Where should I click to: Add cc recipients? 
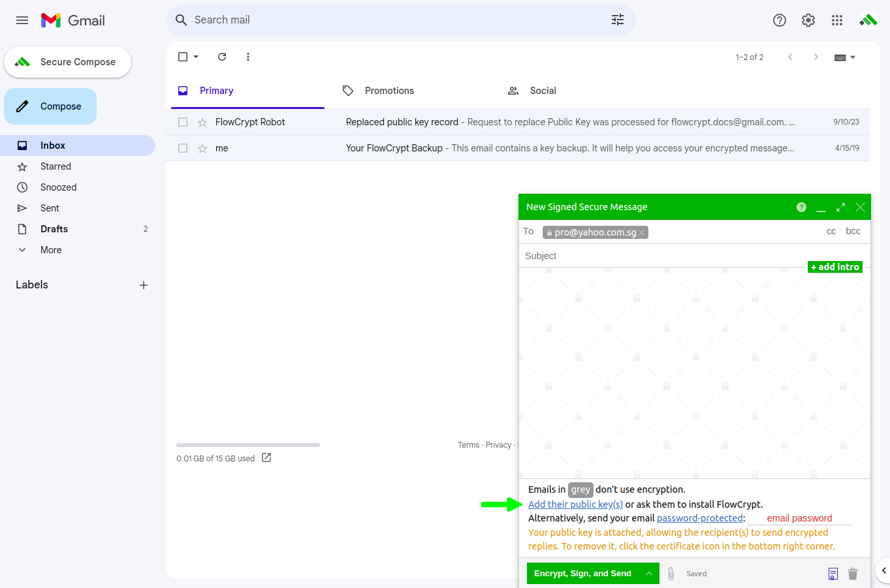[831, 232]
